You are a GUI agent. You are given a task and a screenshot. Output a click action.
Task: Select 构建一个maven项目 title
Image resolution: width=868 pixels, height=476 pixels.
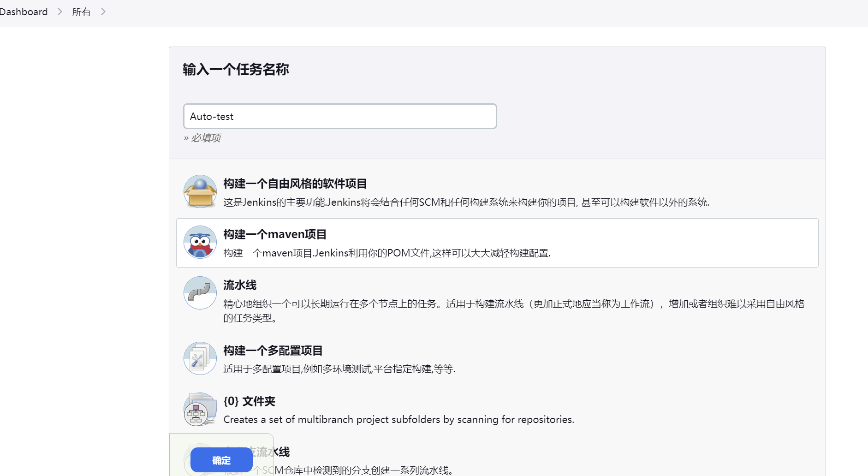click(275, 234)
